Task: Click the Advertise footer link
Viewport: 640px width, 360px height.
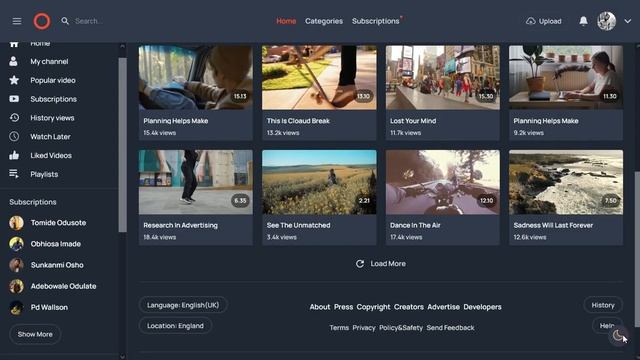Action: coord(443,307)
